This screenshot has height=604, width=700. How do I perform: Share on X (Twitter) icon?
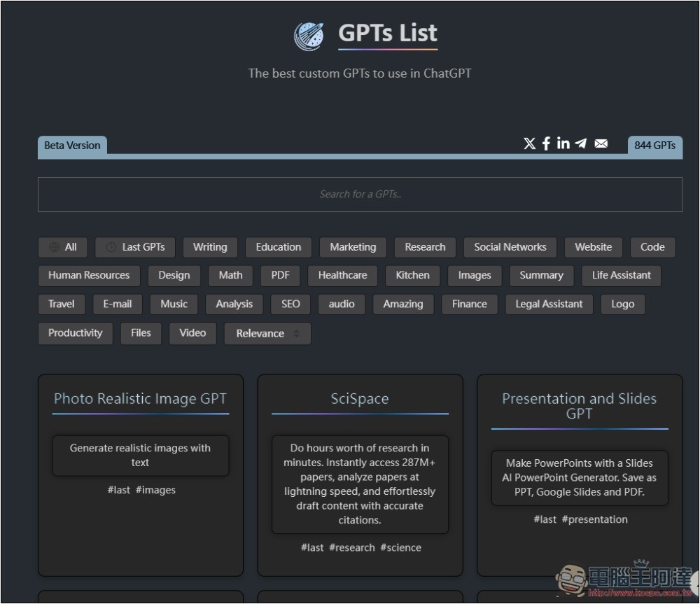[x=529, y=143]
